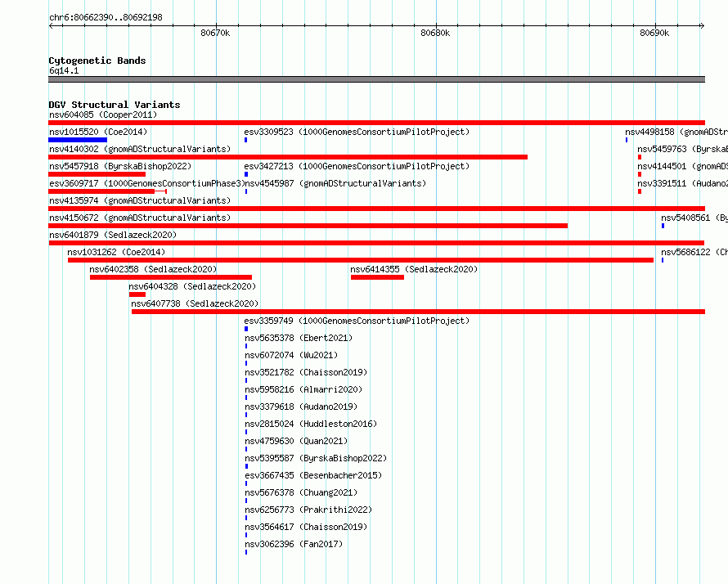Click nsv6401879 (Sedlazeck2020) label

coord(113,235)
